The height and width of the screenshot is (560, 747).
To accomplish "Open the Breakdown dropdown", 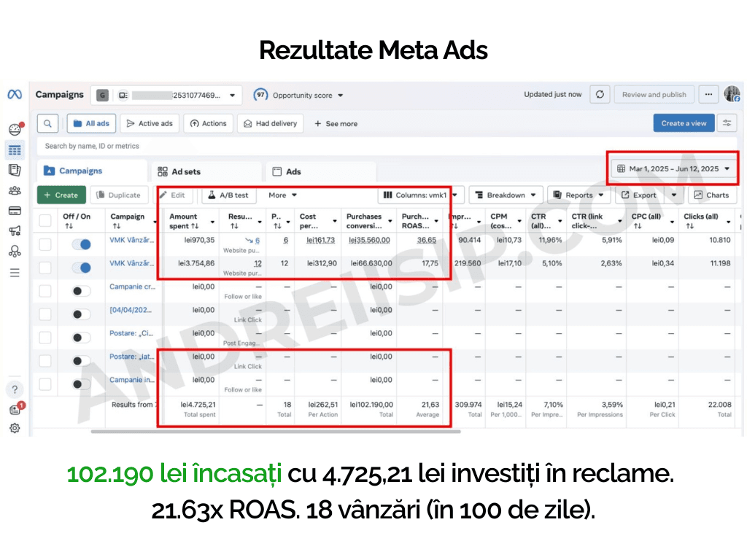I will (506, 195).
